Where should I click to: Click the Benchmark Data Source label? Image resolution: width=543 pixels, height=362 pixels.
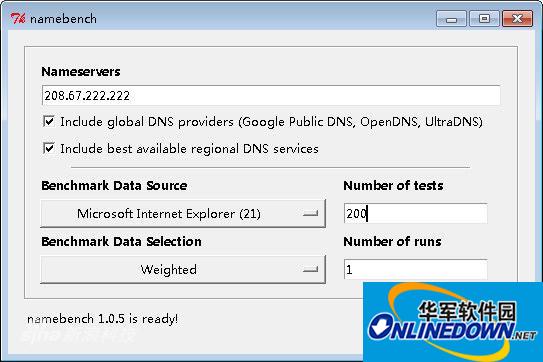pos(114,186)
